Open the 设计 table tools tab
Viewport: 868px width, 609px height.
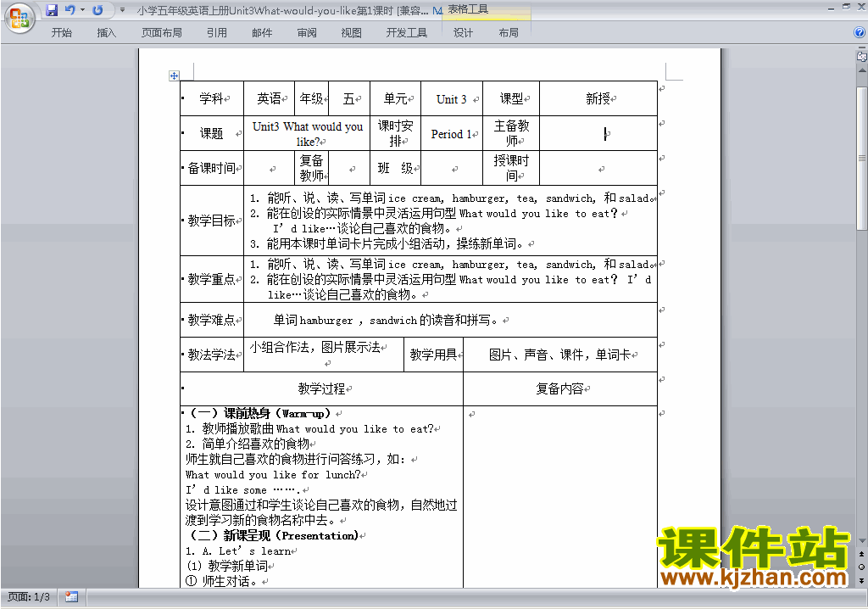pyautogui.click(x=464, y=33)
